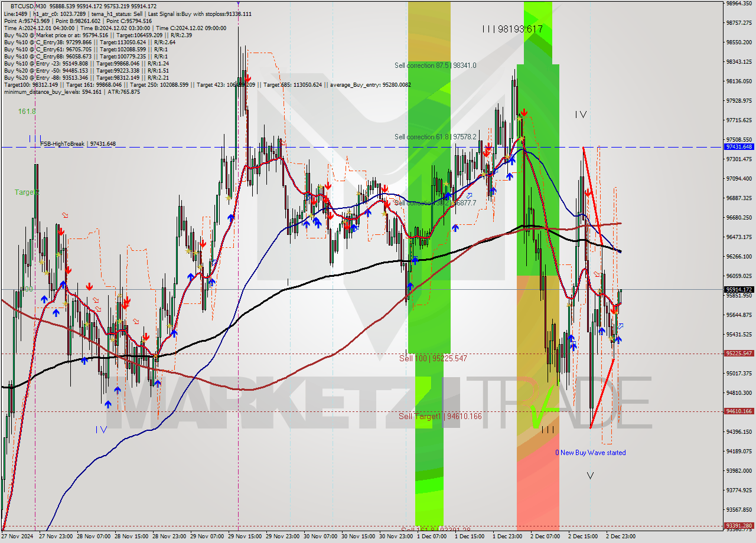Select the 'FSB-HighToBreak | 97431.648' line label
This screenshot has width=756, height=543.
tap(78, 143)
